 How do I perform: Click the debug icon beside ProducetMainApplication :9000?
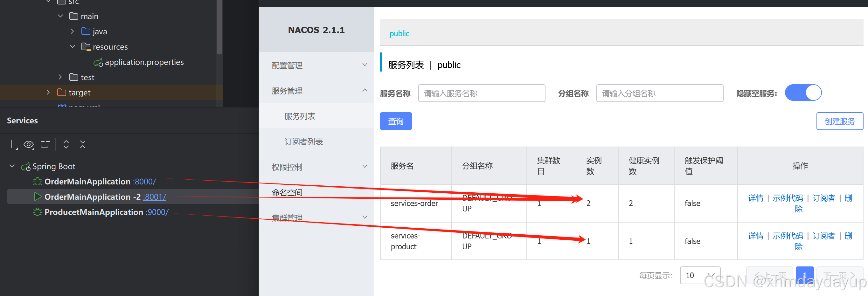tap(37, 212)
